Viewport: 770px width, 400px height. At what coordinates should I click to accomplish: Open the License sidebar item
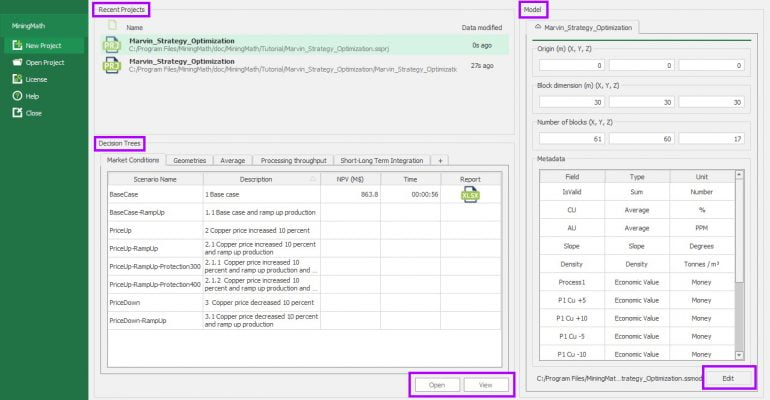pos(35,79)
